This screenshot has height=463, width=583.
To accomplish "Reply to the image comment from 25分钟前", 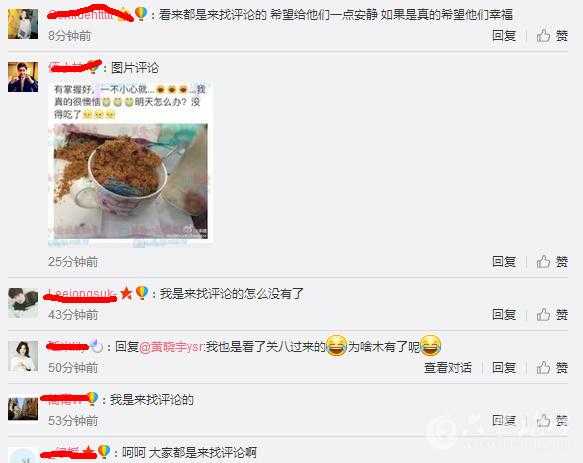I will (504, 261).
